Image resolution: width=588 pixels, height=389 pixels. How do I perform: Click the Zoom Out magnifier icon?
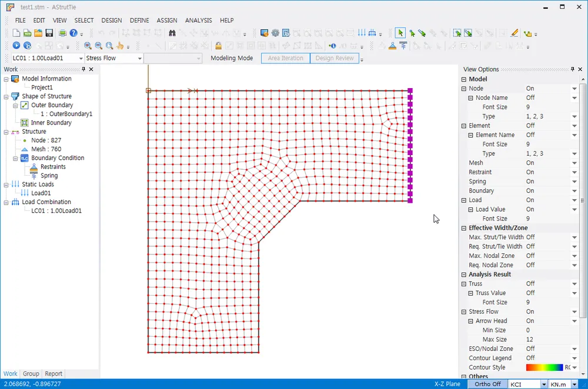click(99, 45)
